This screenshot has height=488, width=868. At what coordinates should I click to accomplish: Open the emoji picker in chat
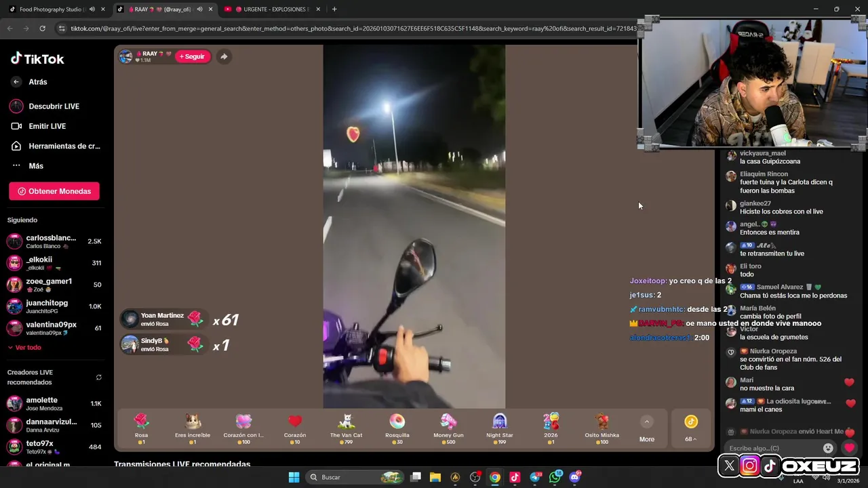point(828,448)
